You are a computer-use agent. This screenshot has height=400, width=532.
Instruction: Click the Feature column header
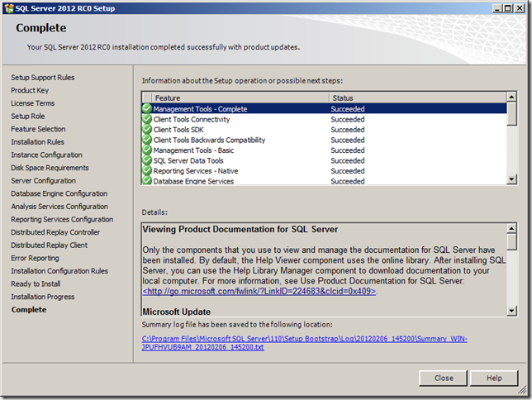240,98
